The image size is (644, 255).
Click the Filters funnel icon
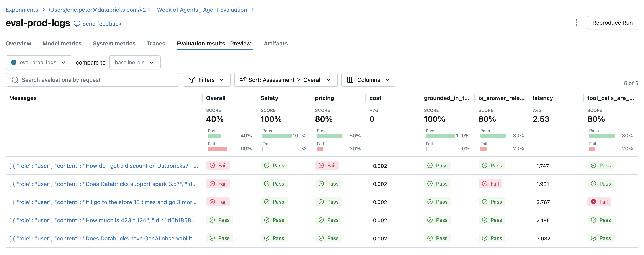pyautogui.click(x=191, y=80)
